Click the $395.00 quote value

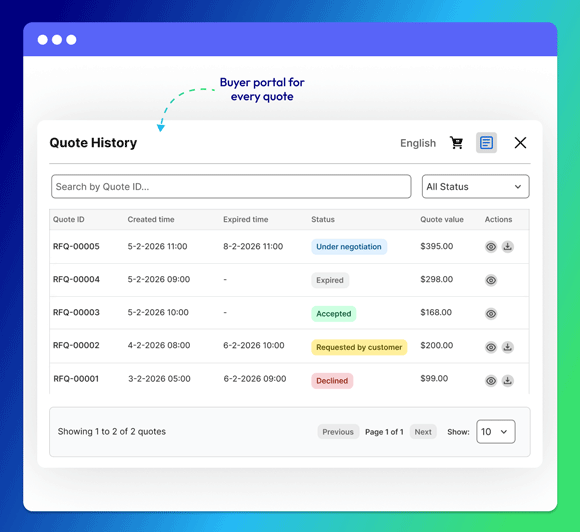pyautogui.click(x=436, y=246)
